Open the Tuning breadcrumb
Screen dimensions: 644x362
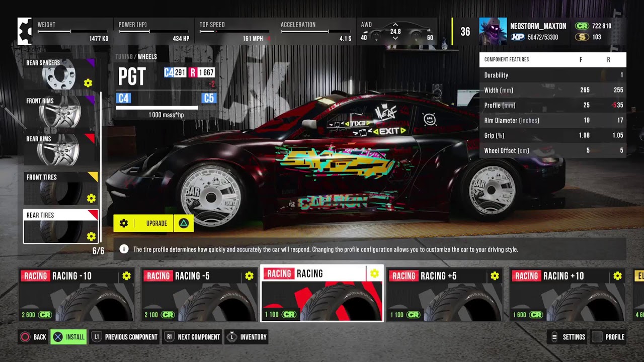tap(124, 57)
